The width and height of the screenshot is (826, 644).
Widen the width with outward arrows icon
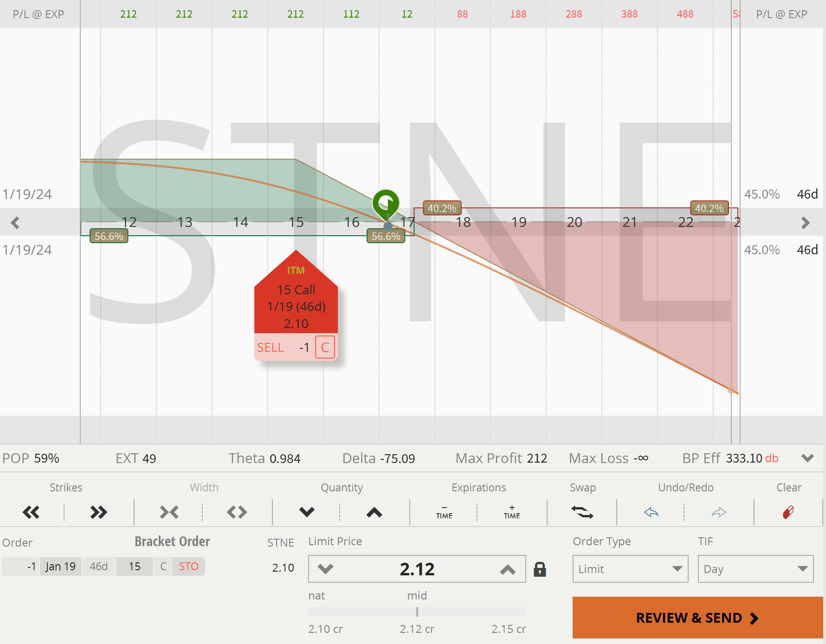pyautogui.click(x=237, y=512)
